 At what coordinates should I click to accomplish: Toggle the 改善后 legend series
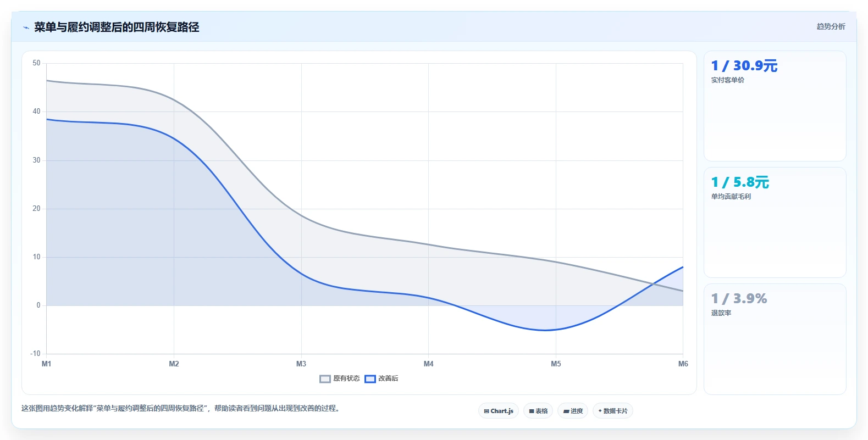point(382,378)
